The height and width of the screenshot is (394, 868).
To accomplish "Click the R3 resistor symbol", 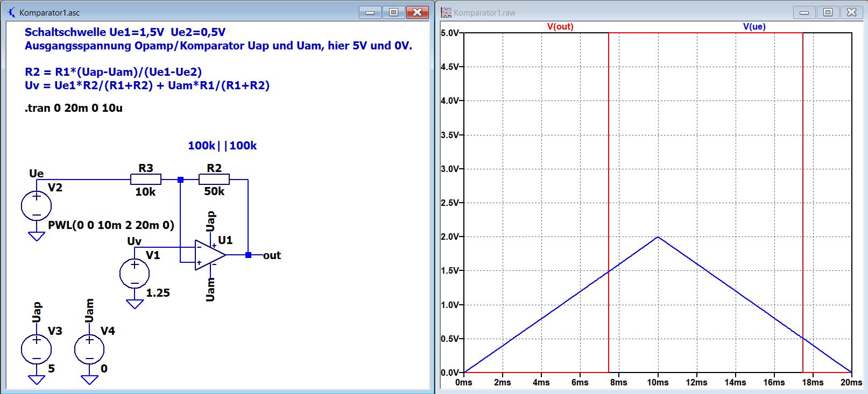I will tap(146, 180).
